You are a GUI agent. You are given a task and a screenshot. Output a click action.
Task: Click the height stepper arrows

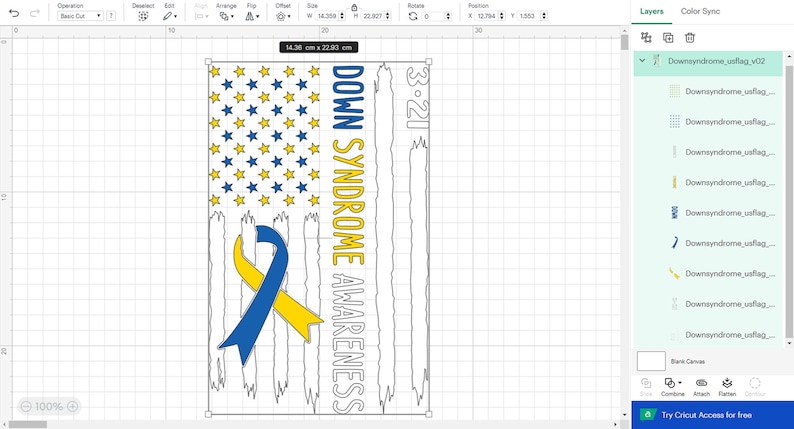[387, 16]
